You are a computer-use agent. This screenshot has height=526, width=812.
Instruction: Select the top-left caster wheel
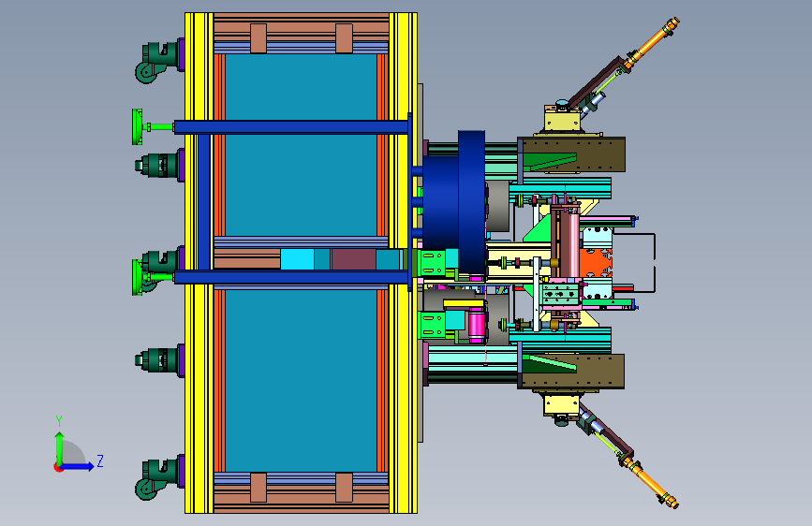tap(146, 71)
